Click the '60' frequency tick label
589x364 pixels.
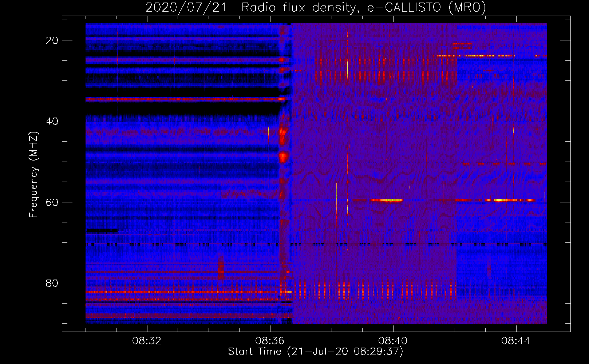[x=52, y=202]
